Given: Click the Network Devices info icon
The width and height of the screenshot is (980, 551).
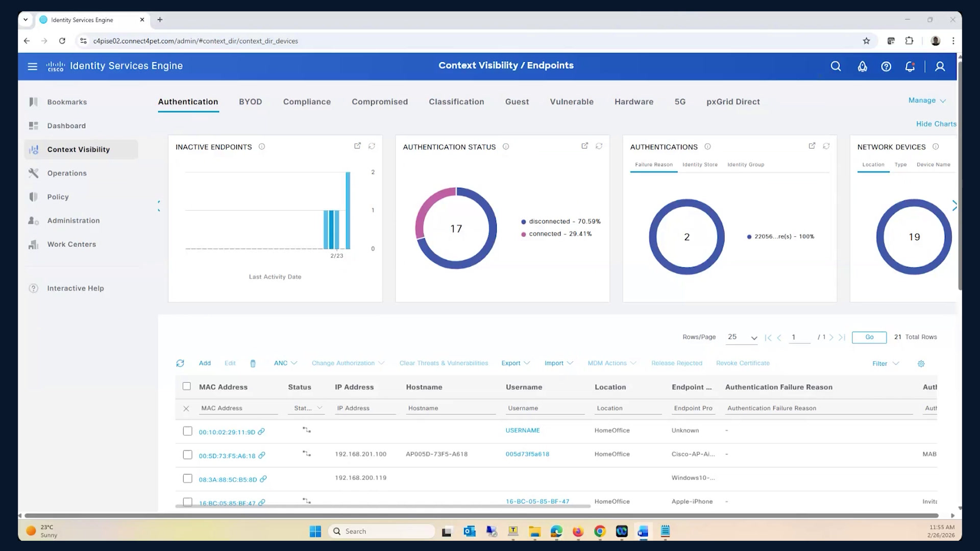Looking at the screenshot, I should [x=936, y=146].
